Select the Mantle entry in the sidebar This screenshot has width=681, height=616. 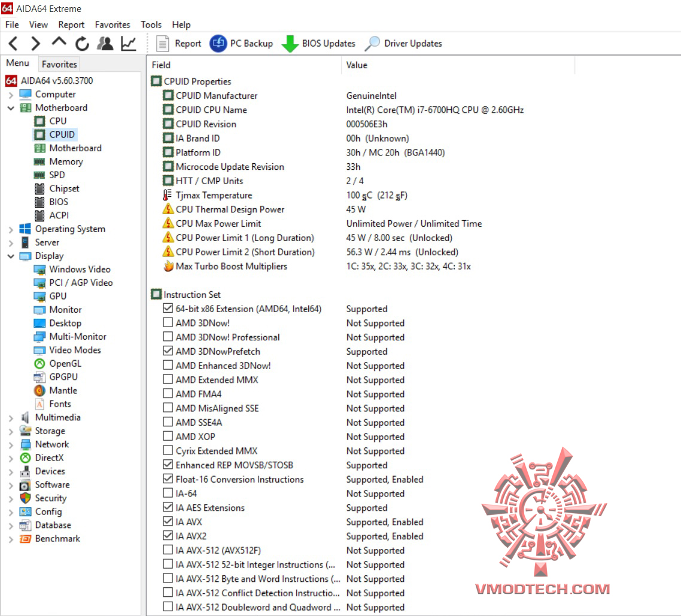click(61, 390)
